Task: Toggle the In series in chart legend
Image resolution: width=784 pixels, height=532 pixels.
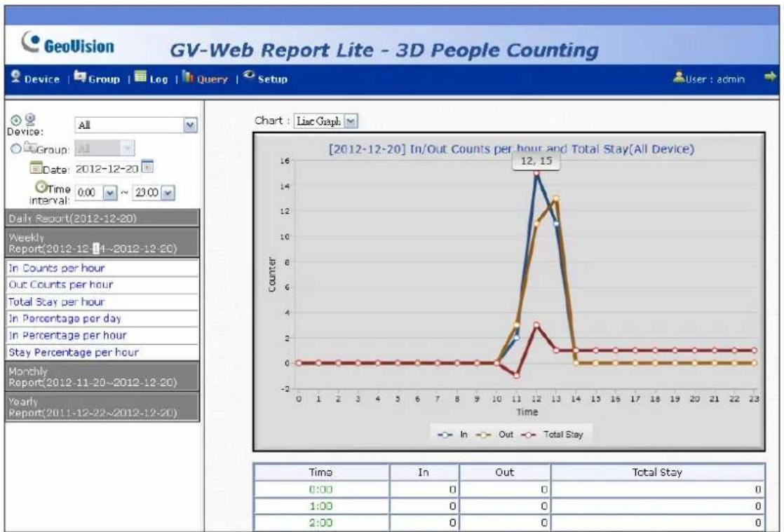Action: [x=452, y=435]
